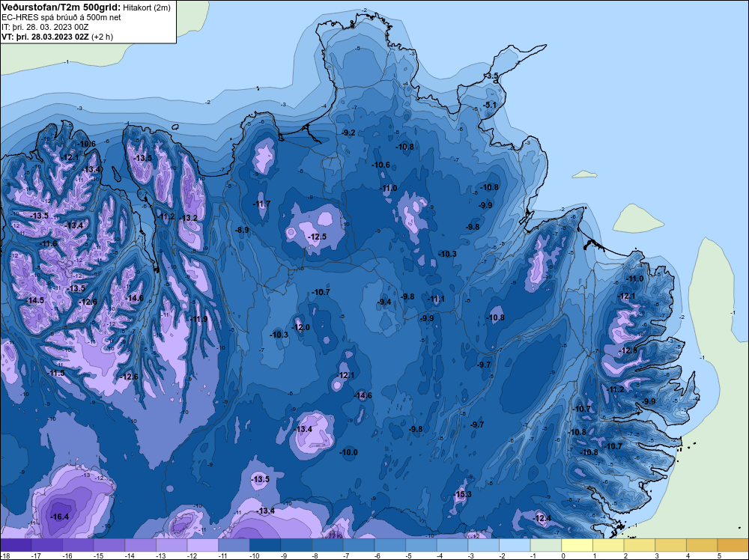
Task: Click the -3.5 temperature value
Action: pyautogui.click(x=492, y=76)
